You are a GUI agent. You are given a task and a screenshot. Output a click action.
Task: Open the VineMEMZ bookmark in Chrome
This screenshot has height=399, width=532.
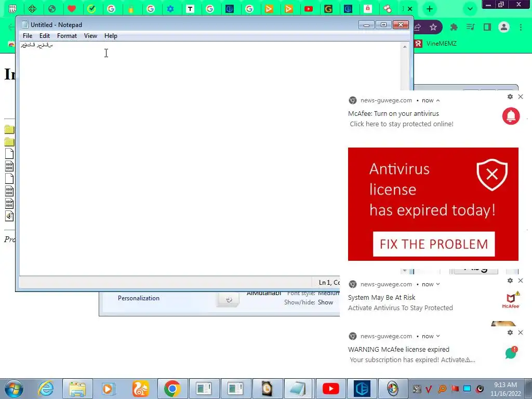pyautogui.click(x=436, y=44)
